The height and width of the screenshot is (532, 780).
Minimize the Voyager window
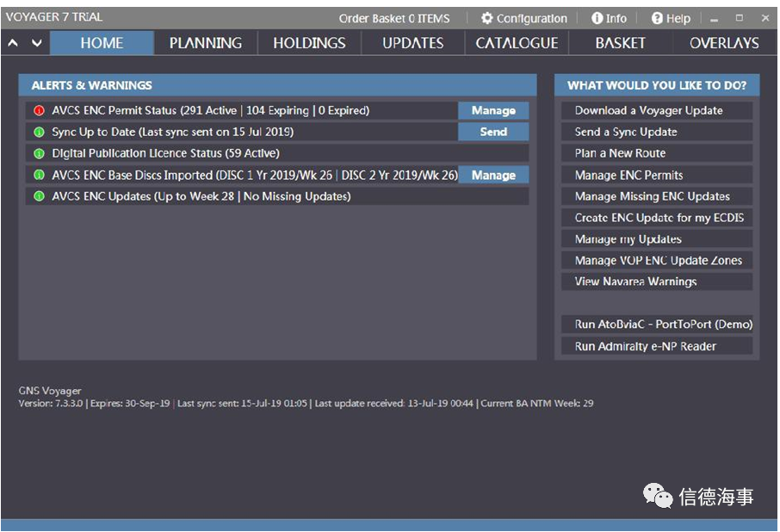[x=715, y=19]
